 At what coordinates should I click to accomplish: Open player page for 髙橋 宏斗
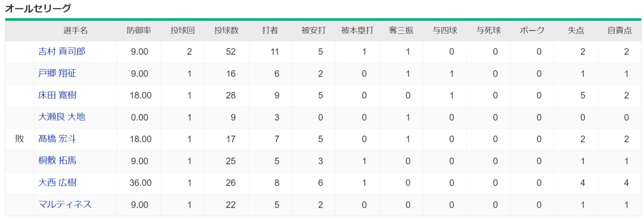[57, 139]
